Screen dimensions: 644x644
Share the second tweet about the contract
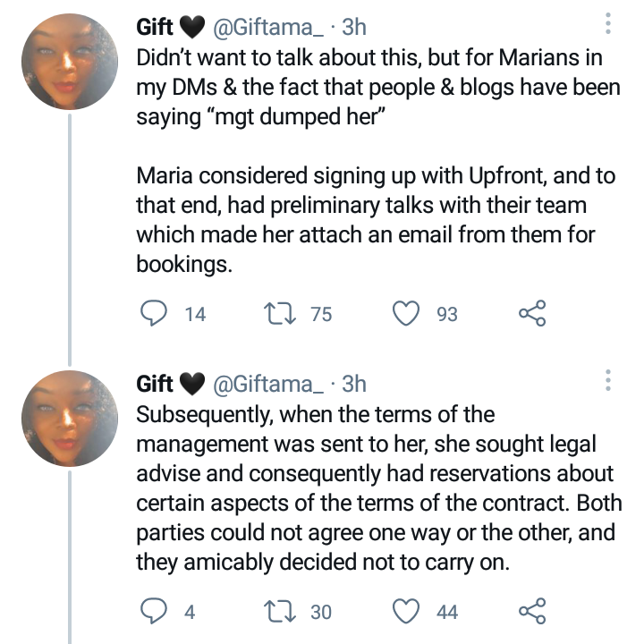coord(532,611)
